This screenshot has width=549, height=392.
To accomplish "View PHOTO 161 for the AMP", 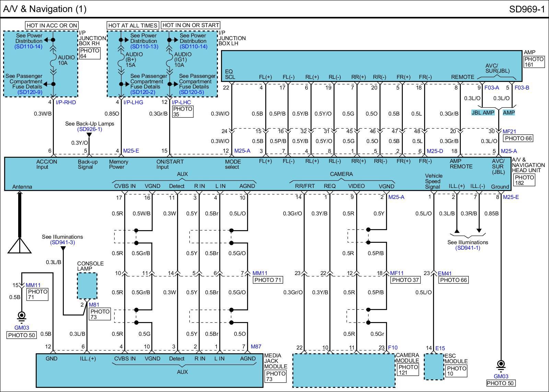I will (x=534, y=62).
